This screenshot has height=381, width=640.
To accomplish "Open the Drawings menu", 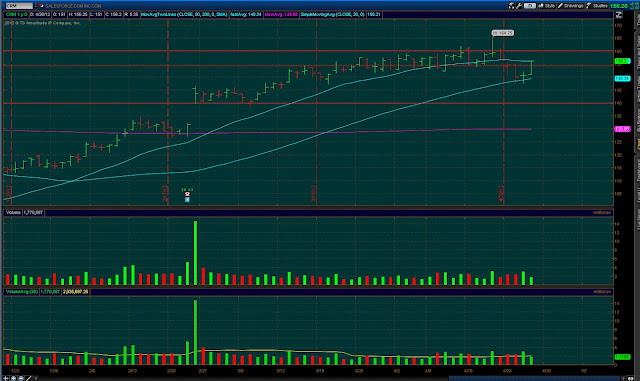I will [x=571, y=6].
